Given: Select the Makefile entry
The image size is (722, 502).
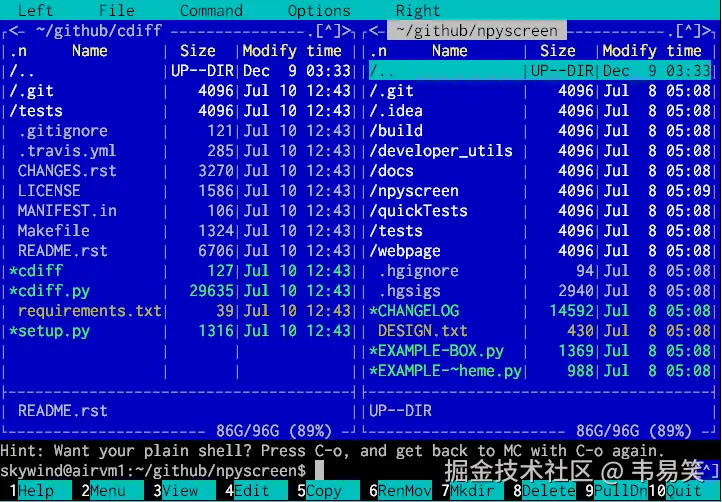Looking at the screenshot, I should (180, 231).
